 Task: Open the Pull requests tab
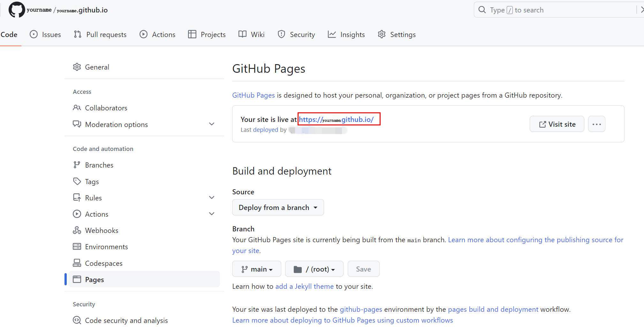tap(100, 34)
